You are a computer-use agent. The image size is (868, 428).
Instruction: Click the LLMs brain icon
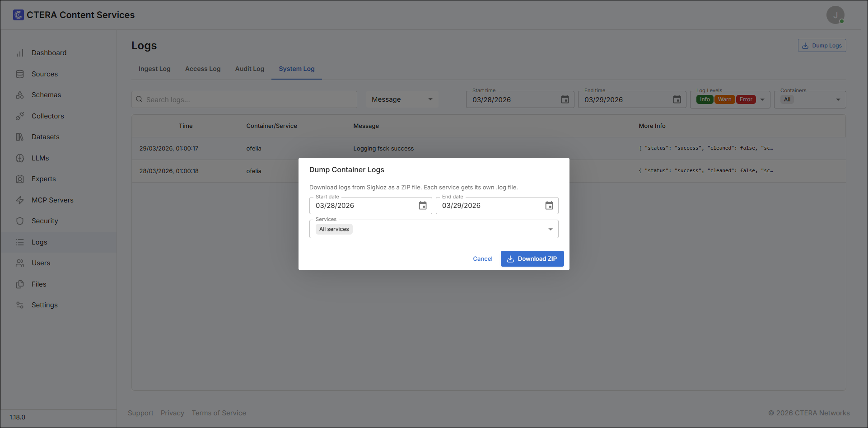click(x=20, y=158)
